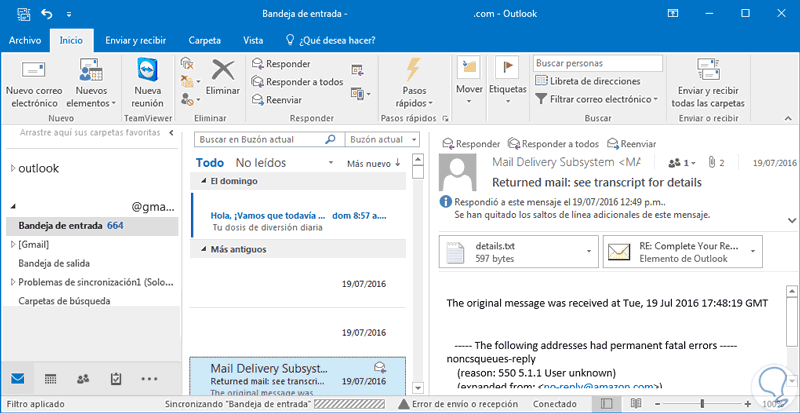The width and height of the screenshot is (800, 413).
Task: Open the Mover folder menu
Action: [469, 82]
